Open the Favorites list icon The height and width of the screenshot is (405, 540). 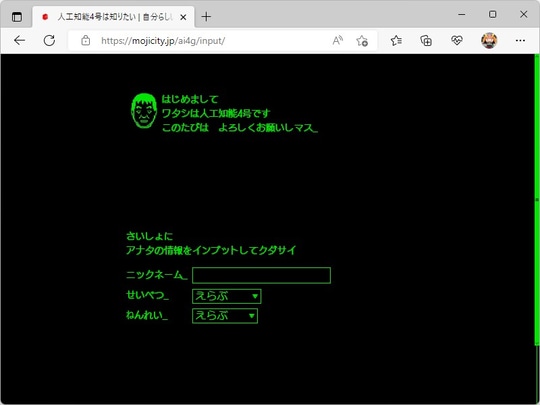(396, 41)
